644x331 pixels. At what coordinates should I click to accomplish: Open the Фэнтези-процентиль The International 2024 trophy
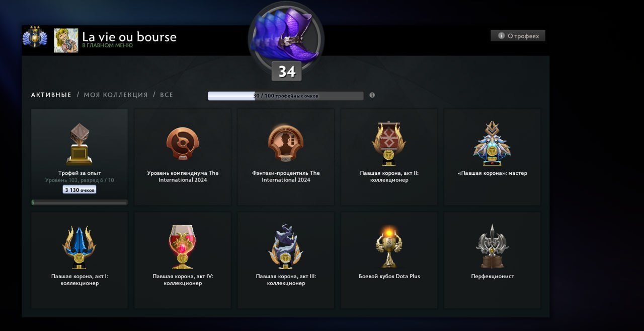point(286,143)
